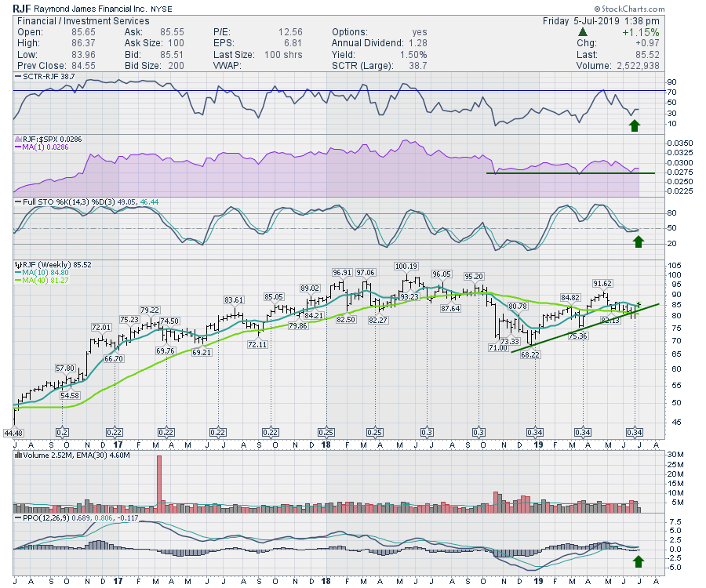
Task: Click the 71.00 price low label
Action: 498,347
